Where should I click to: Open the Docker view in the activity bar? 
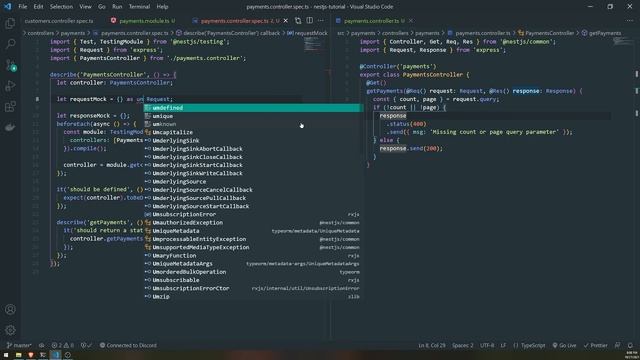(10, 128)
